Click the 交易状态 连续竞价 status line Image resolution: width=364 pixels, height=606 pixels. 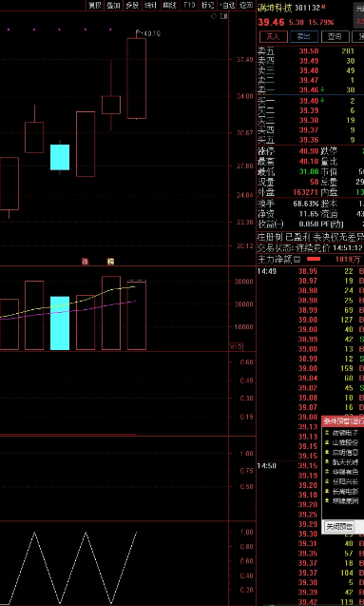coord(311,247)
